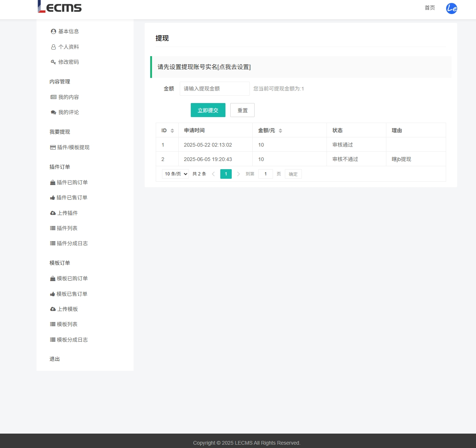
Task: Click the 模板列表 list icon
Action: coord(53,324)
